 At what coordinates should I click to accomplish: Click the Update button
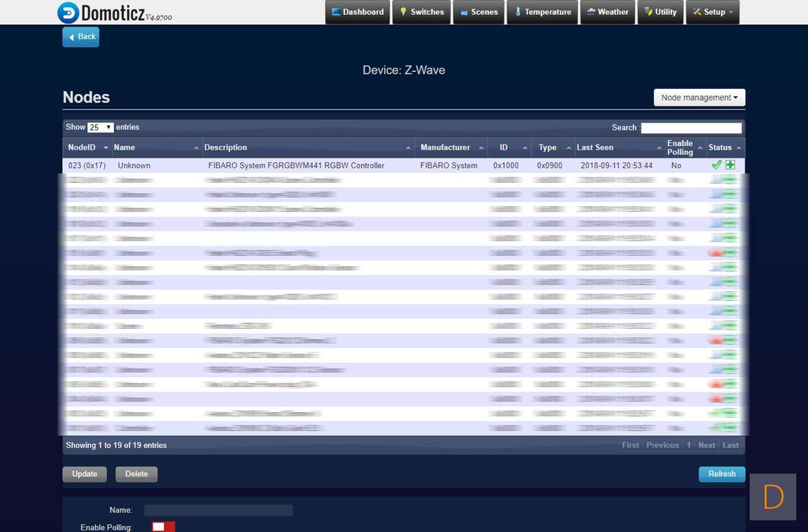coord(85,474)
